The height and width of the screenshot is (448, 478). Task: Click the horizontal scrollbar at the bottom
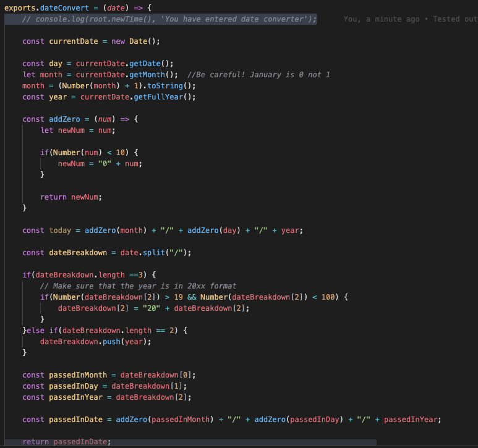[x=190, y=442]
